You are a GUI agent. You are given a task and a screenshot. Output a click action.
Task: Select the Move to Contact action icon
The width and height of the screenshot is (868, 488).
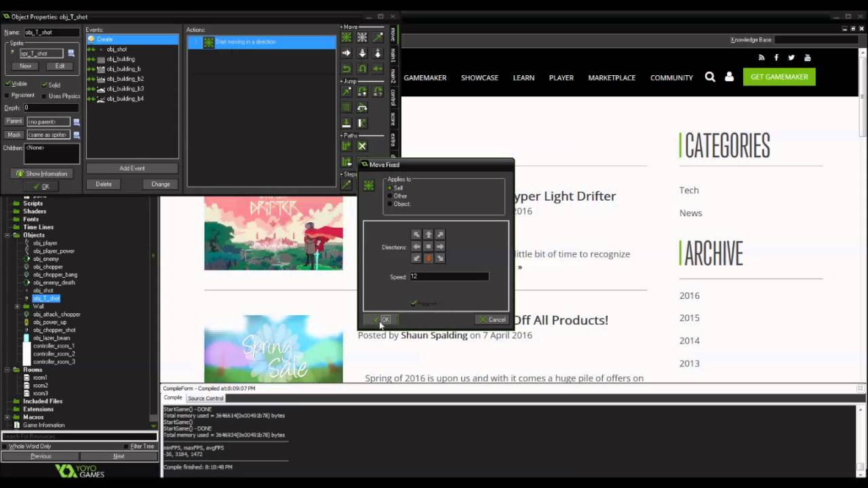[347, 123]
